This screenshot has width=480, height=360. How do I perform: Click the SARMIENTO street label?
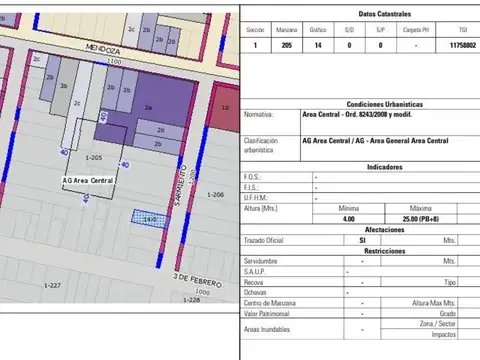coord(181,185)
